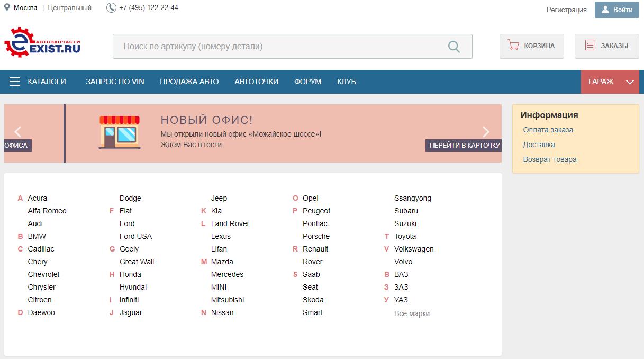The image size is (644, 359).
Task: Click the orders list icon
Action: click(x=589, y=46)
